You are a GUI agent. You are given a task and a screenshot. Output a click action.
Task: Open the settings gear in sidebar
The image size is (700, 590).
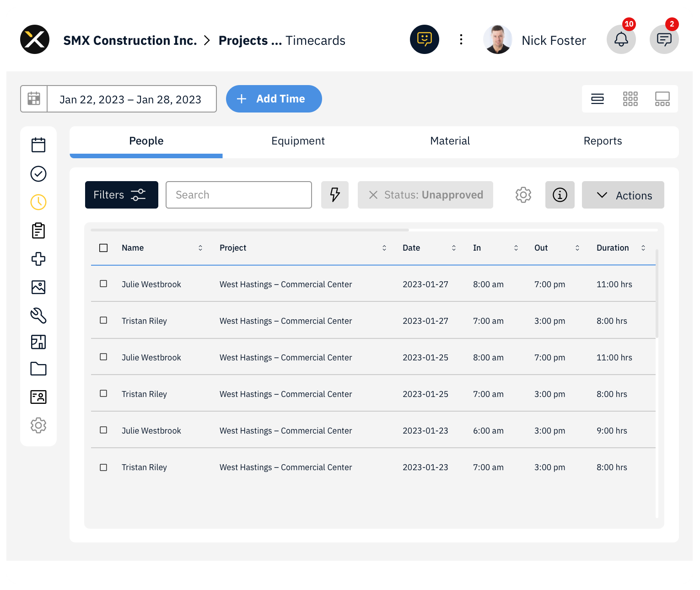pyautogui.click(x=38, y=425)
